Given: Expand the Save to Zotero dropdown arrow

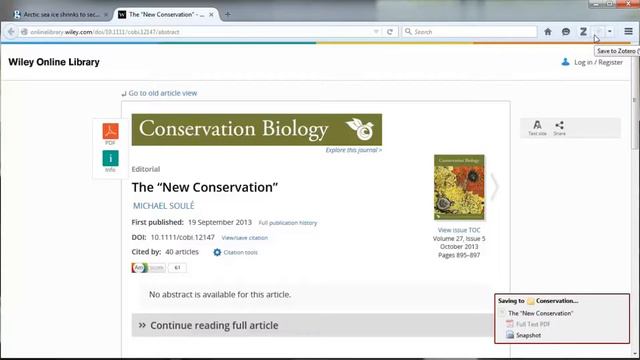Looking at the screenshot, I should pos(609,31).
